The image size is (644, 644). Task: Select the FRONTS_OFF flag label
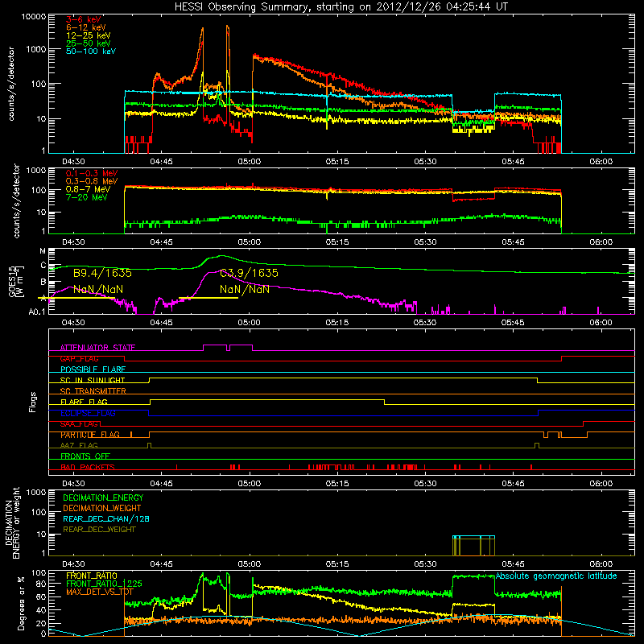[x=85, y=456]
